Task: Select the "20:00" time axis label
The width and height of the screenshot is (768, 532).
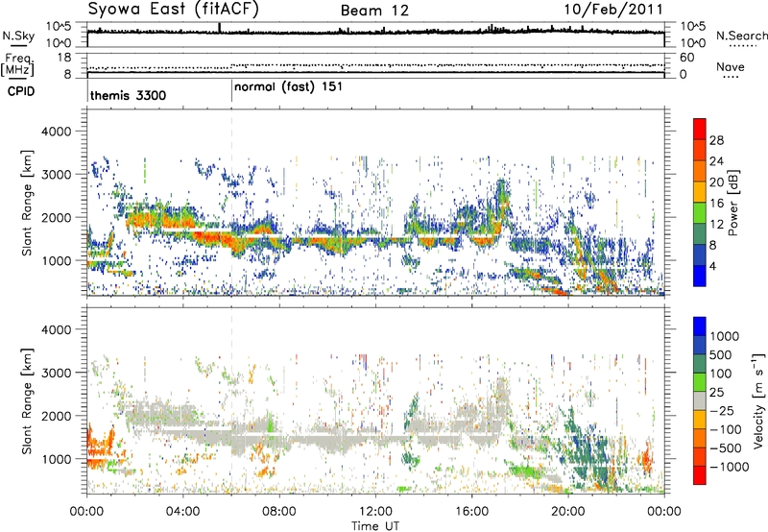Action: coord(567,512)
